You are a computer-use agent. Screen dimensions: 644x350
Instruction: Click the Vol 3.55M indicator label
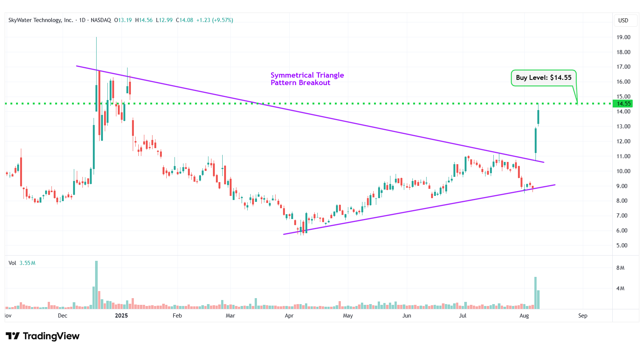click(22, 263)
